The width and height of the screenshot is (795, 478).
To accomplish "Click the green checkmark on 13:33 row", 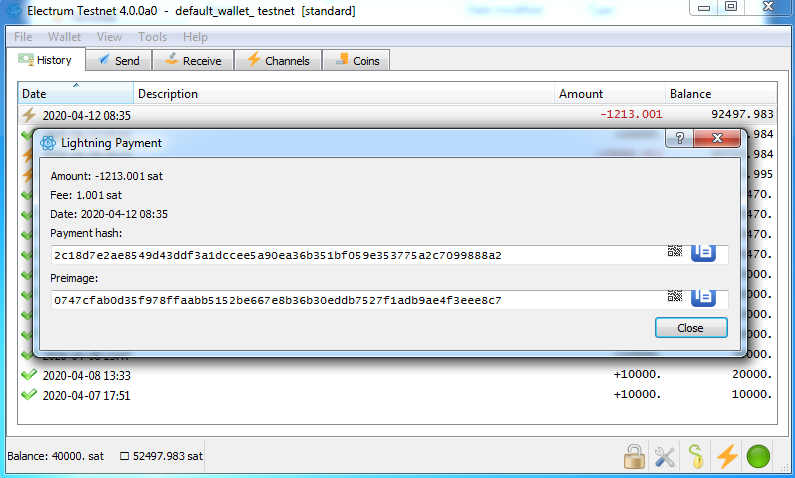I will tap(29, 375).
